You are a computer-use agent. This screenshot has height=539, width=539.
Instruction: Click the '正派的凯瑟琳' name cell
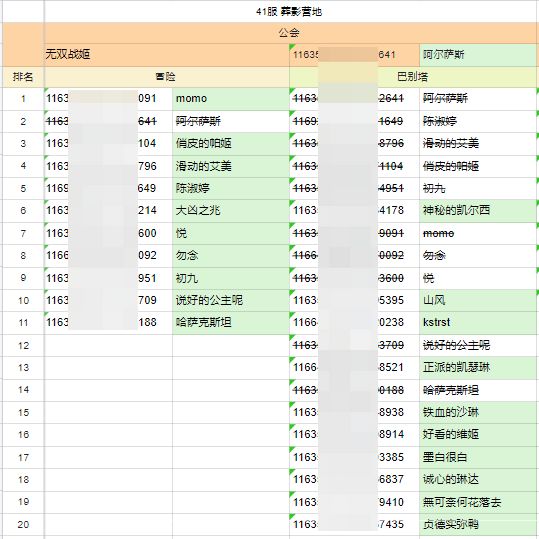click(x=477, y=367)
